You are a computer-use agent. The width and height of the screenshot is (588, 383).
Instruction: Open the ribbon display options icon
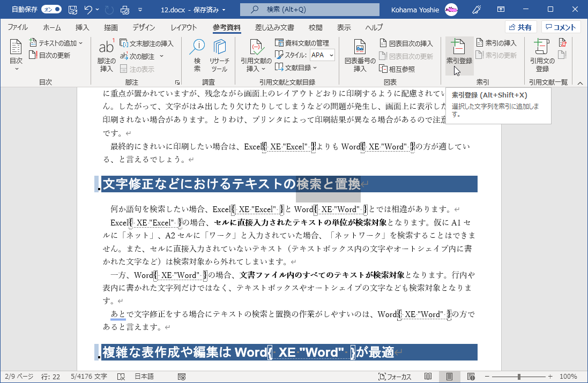[x=501, y=9]
